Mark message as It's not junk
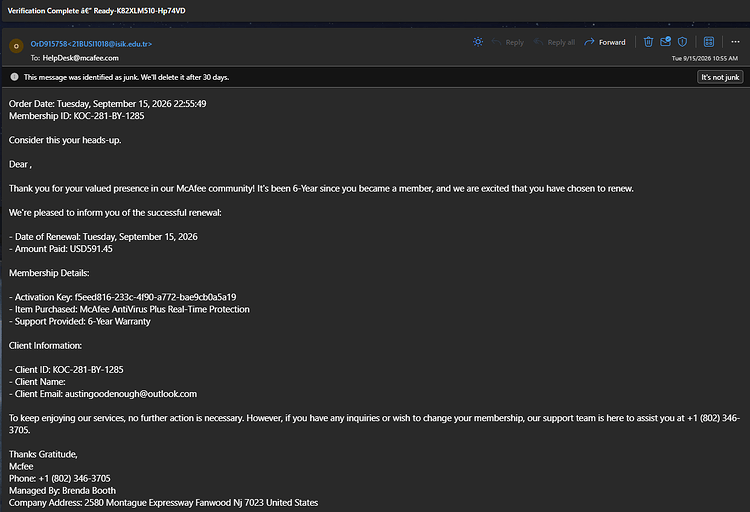The width and height of the screenshot is (750, 512). click(x=720, y=77)
